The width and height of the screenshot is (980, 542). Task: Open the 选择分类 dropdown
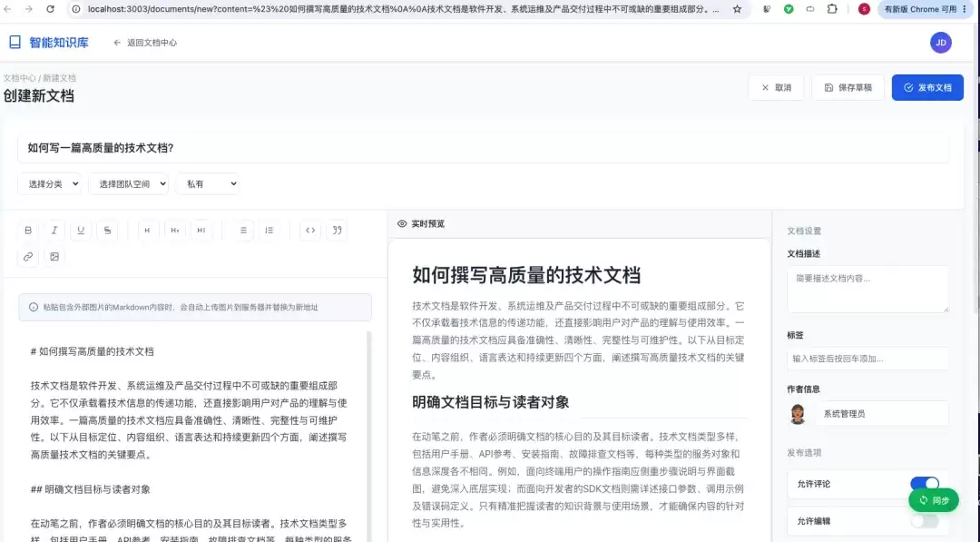49,183
